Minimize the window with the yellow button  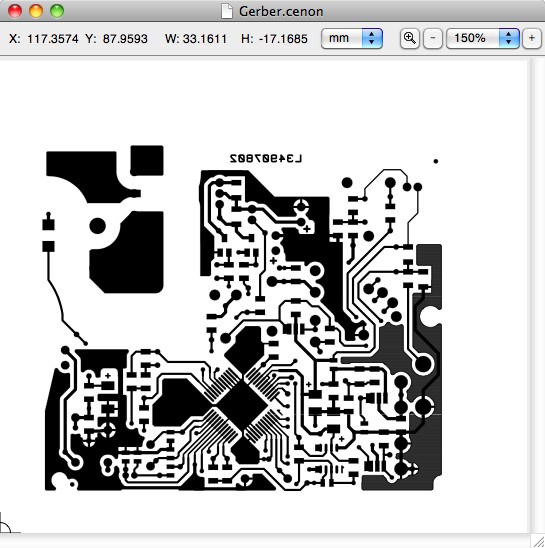[36, 11]
